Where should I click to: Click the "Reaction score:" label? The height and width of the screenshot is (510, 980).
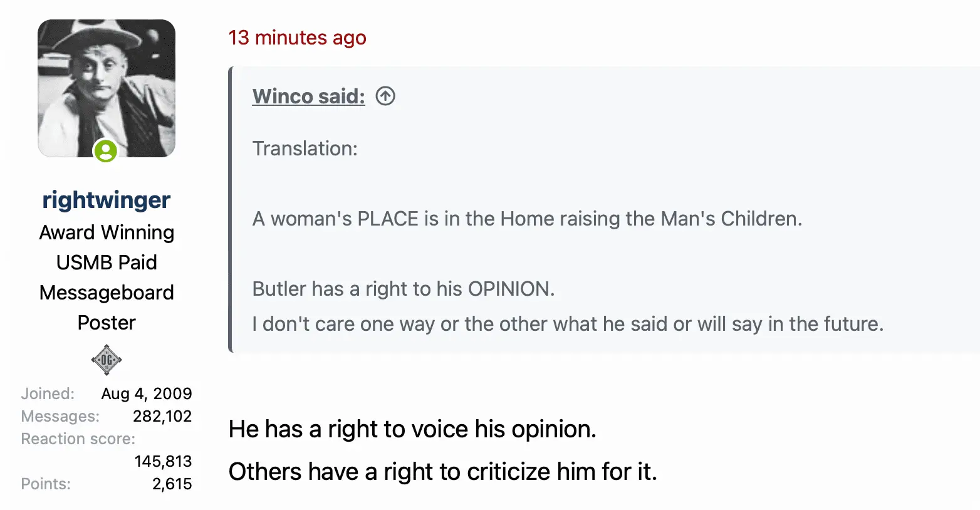click(78, 439)
